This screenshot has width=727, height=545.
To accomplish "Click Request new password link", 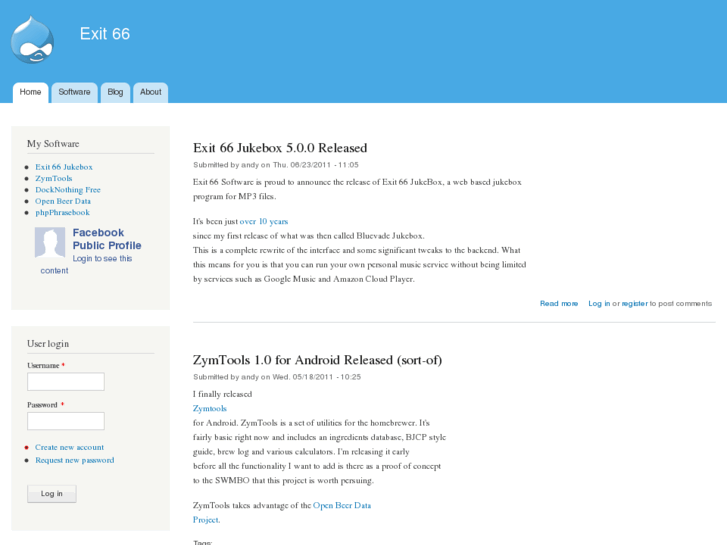I will point(74,460).
